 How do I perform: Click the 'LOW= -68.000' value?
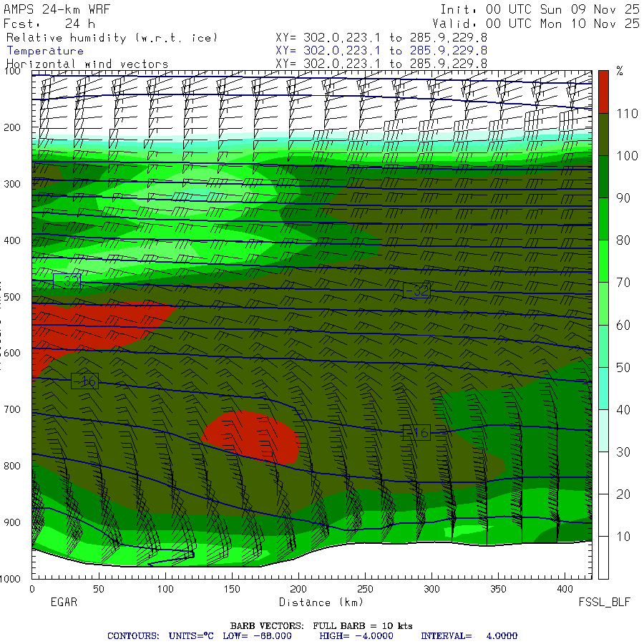[257, 636]
